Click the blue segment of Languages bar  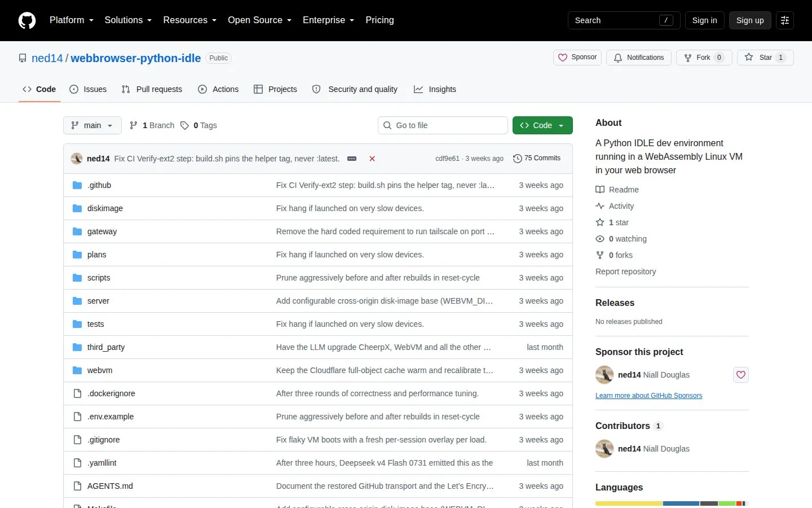coord(681,503)
